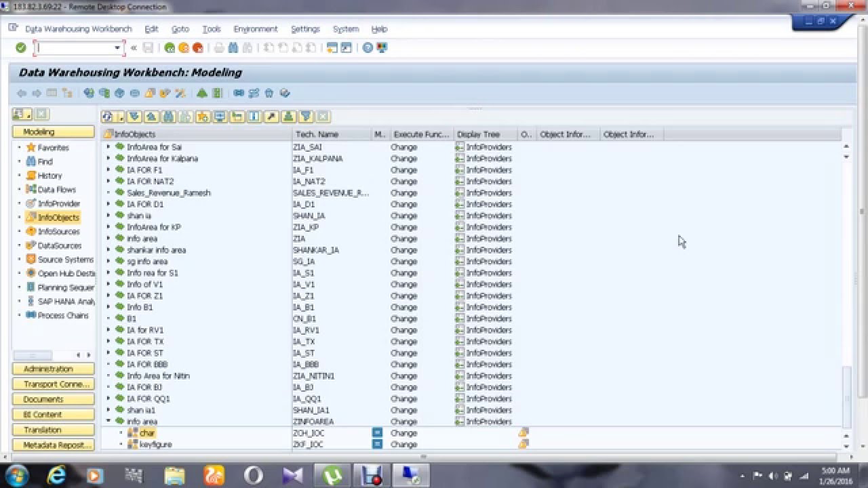Click the tree panel vertical scrollbar thumb

846,396
